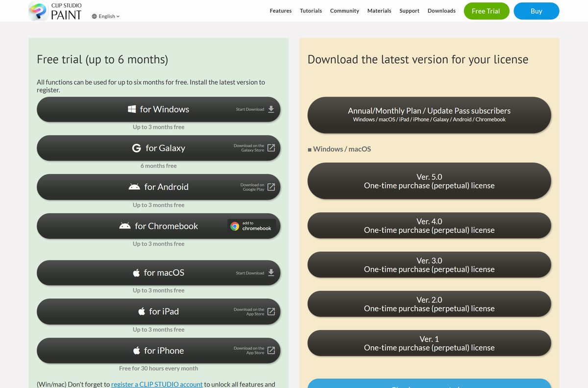Click 'Up to 3 months free' under Windows
Screen dimensions: 588x388
pos(158,127)
